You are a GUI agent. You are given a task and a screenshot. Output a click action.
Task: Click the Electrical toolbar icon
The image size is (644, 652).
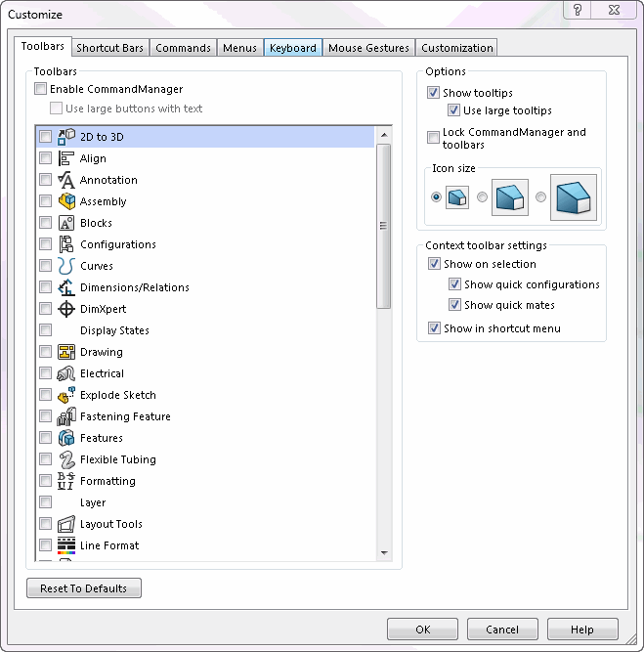(x=66, y=373)
